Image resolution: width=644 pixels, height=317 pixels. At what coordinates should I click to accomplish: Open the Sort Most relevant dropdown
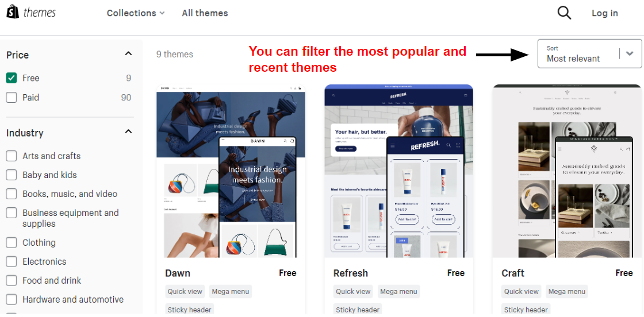click(x=589, y=54)
